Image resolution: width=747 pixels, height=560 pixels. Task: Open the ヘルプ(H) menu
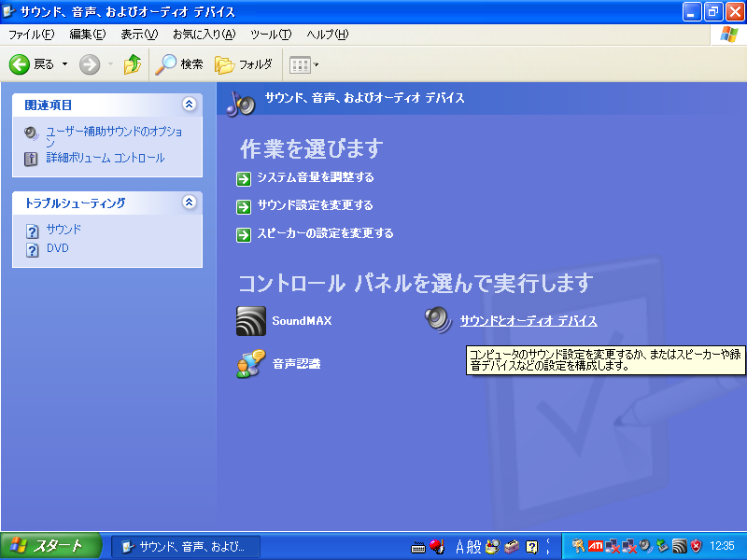point(328,35)
